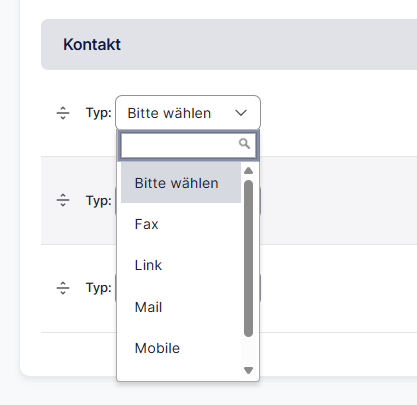Click the Typ combo box showing Bitte wählen
Screen dimensions: 417x405
coord(188,113)
